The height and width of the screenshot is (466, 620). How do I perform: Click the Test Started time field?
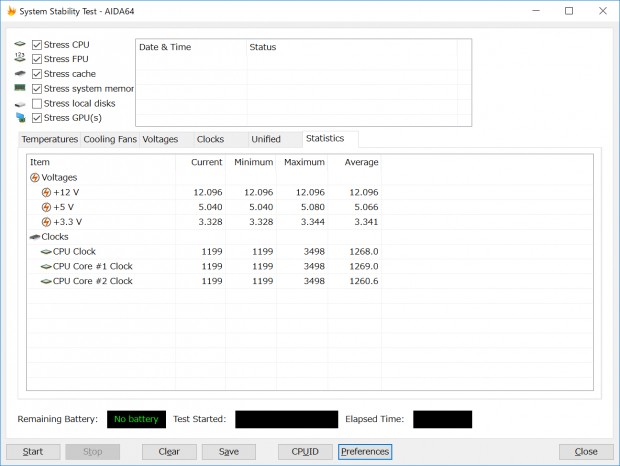(x=287, y=419)
